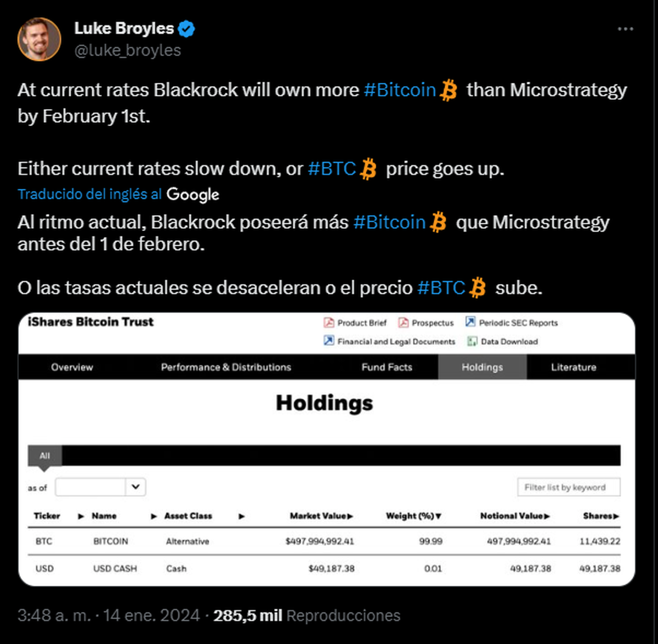Open the Literature tab

point(573,367)
